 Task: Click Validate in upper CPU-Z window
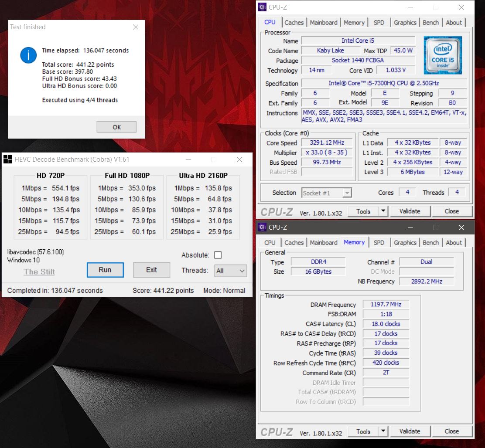(410, 211)
